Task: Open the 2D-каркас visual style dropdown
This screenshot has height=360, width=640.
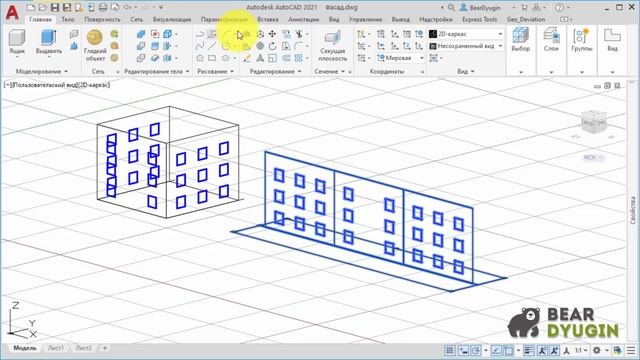Action: pyautogui.click(x=466, y=34)
